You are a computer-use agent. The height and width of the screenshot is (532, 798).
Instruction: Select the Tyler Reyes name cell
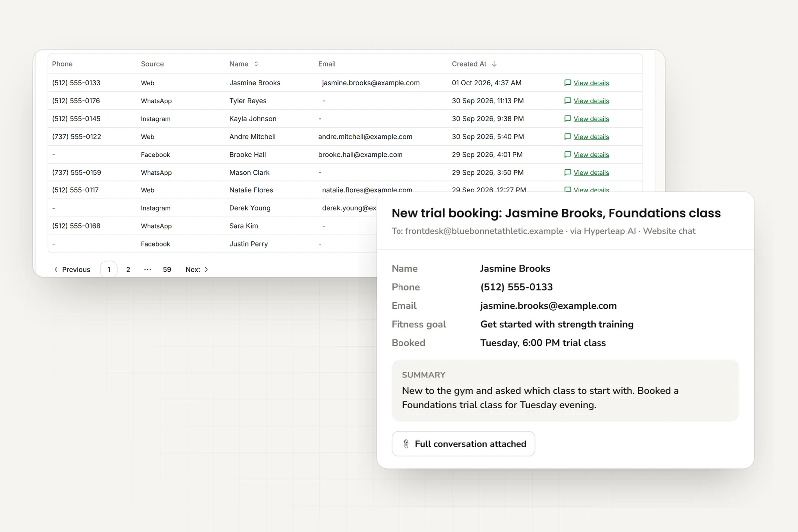click(248, 101)
